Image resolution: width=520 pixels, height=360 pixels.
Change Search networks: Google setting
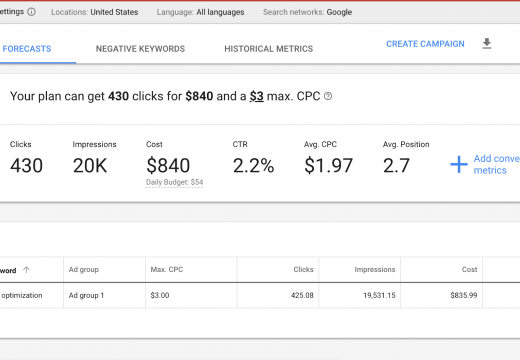click(307, 12)
